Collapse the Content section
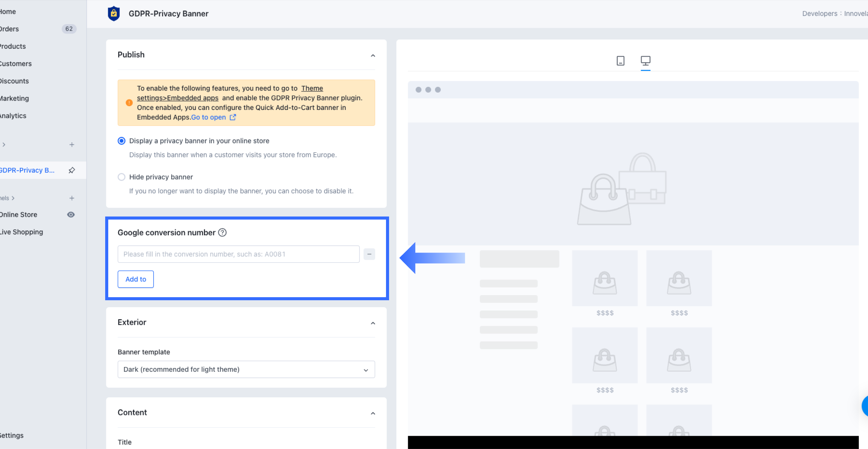The width and height of the screenshot is (868, 449). coord(373,413)
